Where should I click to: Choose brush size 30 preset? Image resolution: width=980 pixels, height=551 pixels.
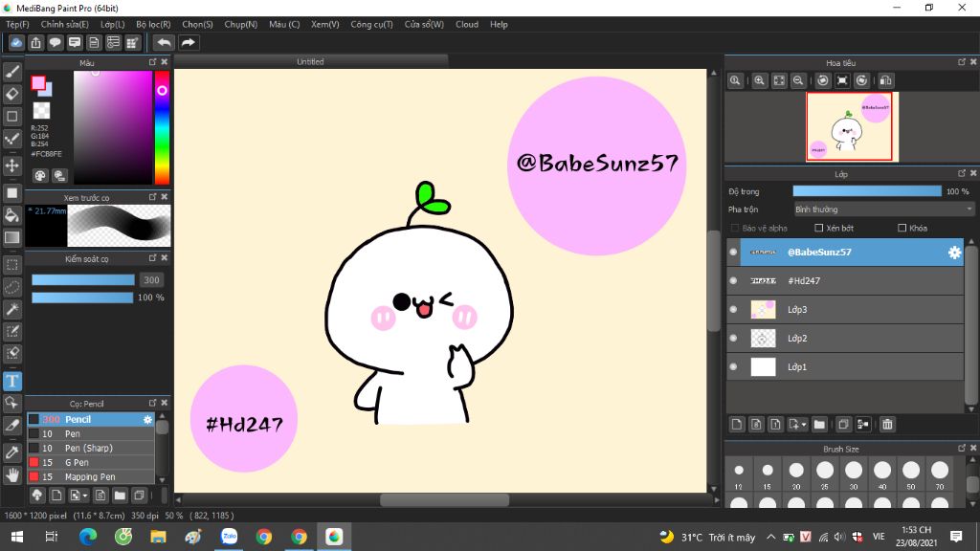pos(853,474)
